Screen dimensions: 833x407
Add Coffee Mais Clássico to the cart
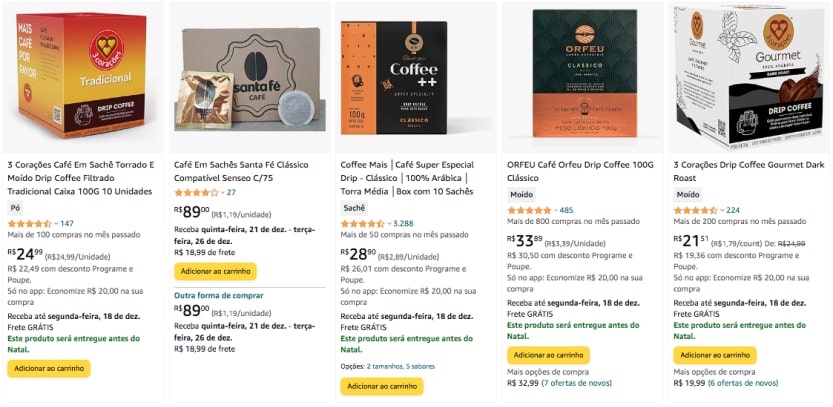coord(381,386)
